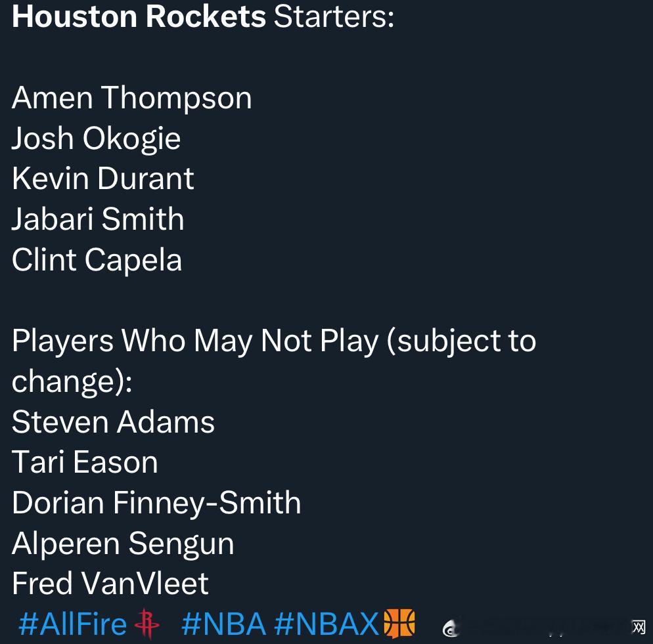This screenshot has width=653, height=644.
Task: Select Fred VanVleet in the list
Action: tap(110, 584)
